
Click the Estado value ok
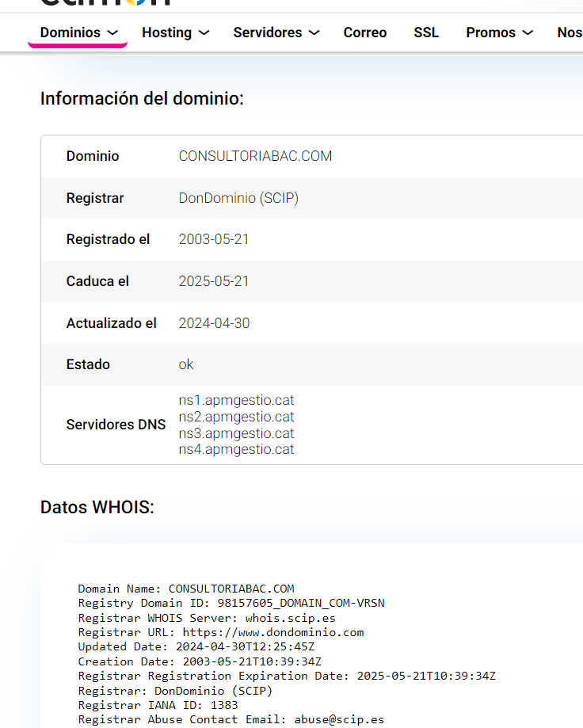[x=186, y=364]
